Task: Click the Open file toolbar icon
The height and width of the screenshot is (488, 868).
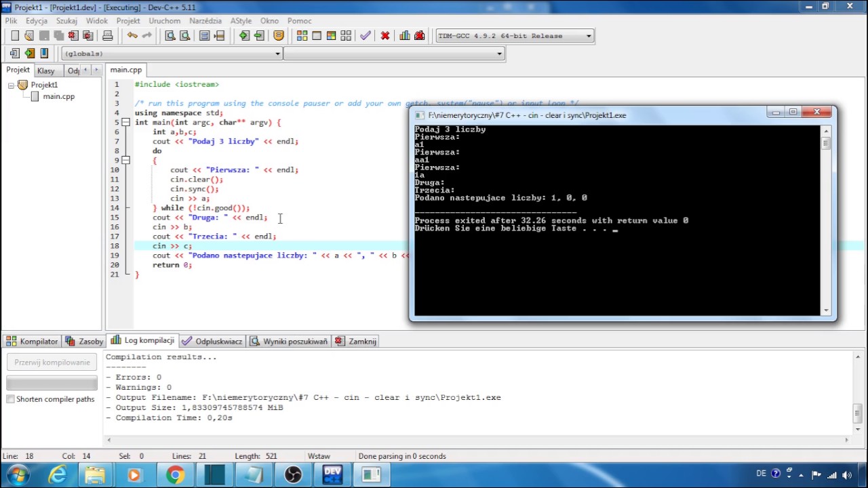Action: click(x=29, y=36)
